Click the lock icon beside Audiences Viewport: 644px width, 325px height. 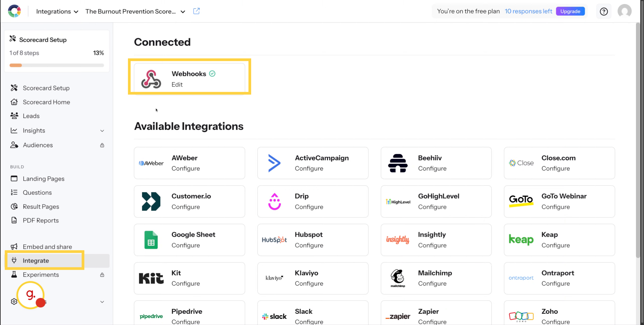tap(102, 145)
